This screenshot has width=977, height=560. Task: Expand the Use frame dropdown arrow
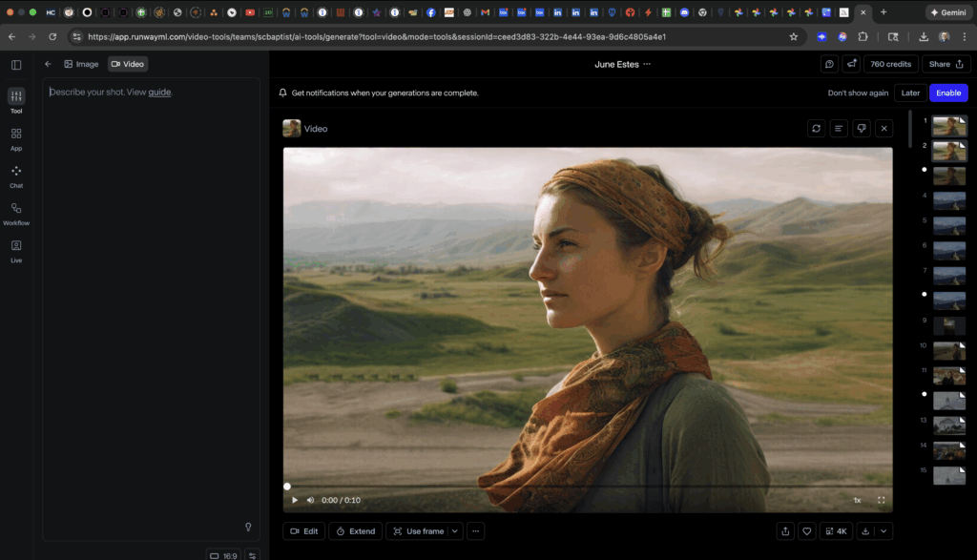coord(455,531)
